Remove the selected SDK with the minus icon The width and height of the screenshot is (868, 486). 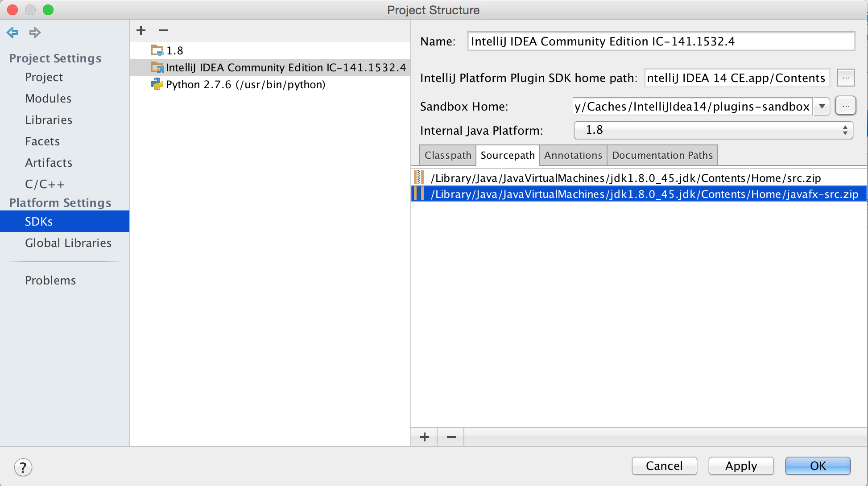coord(163,30)
